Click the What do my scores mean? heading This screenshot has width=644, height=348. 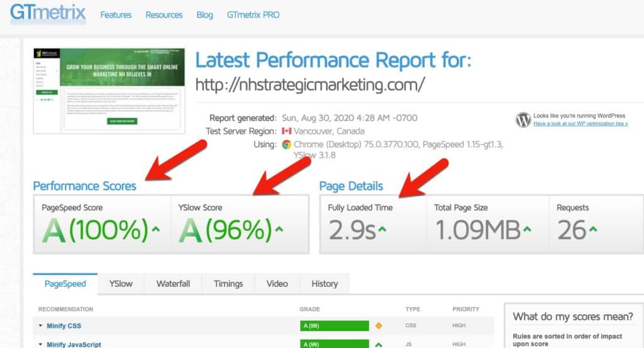(x=573, y=317)
